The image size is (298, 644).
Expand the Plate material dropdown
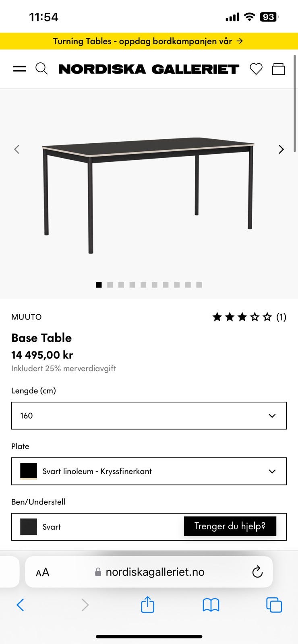[x=149, y=471]
